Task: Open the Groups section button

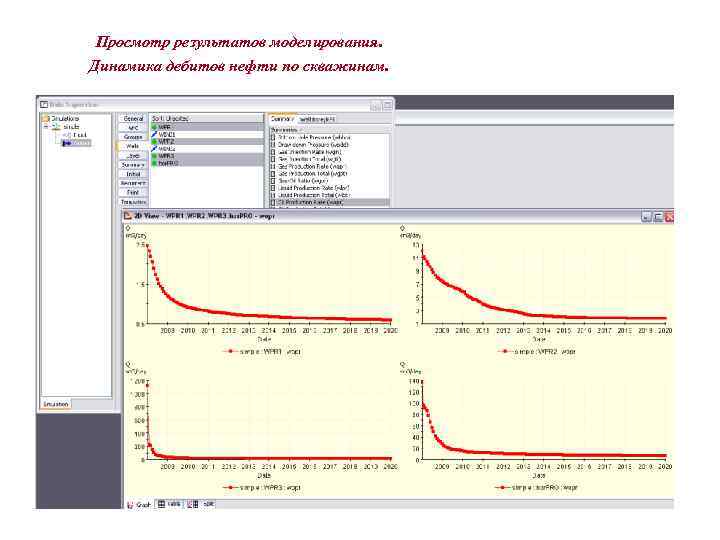Action: click(x=133, y=137)
